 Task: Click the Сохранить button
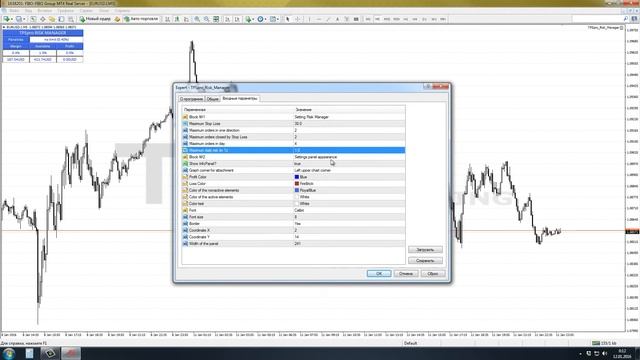point(425,260)
